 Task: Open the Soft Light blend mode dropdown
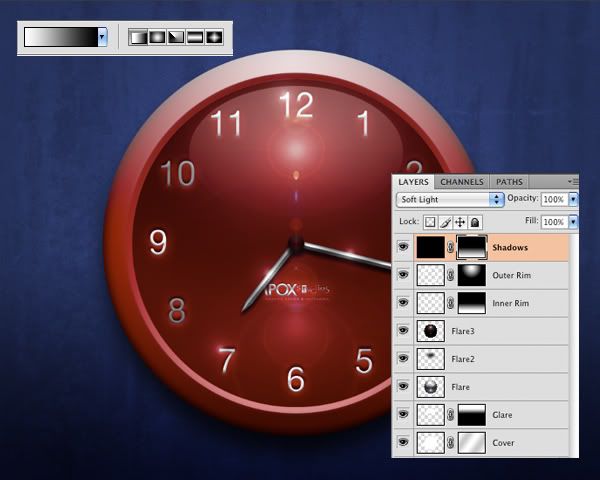(497, 200)
